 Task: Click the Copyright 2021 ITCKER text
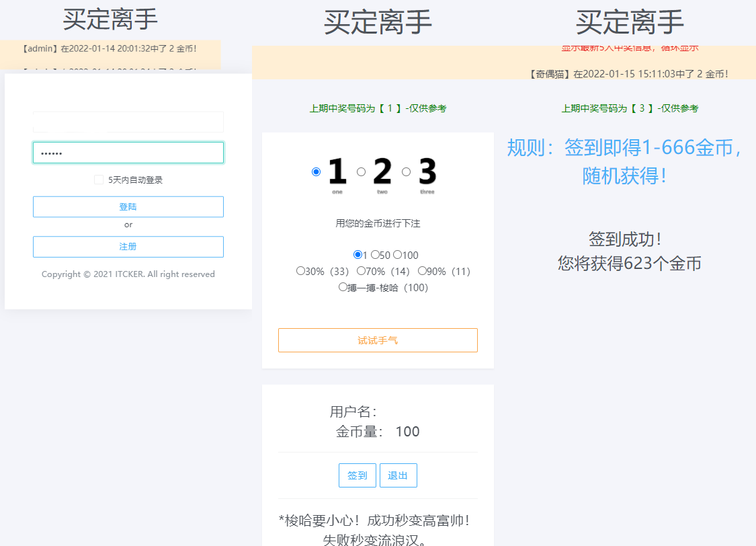pos(128,274)
